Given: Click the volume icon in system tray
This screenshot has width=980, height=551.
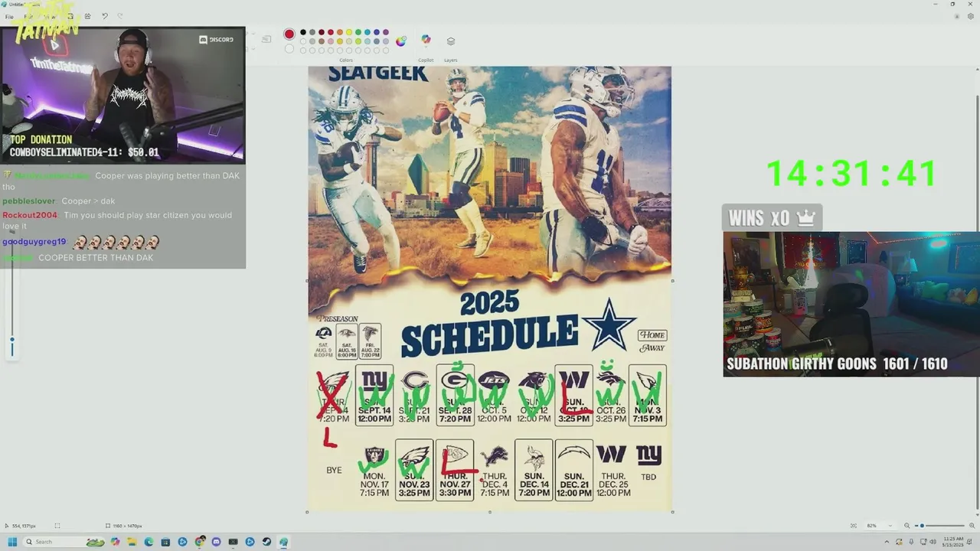Looking at the screenshot, I should pos(933,542).
